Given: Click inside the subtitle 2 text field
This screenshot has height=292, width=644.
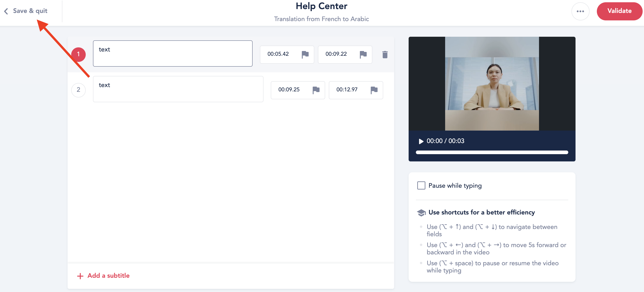Looking at the screenshot, I should point(178,89).
